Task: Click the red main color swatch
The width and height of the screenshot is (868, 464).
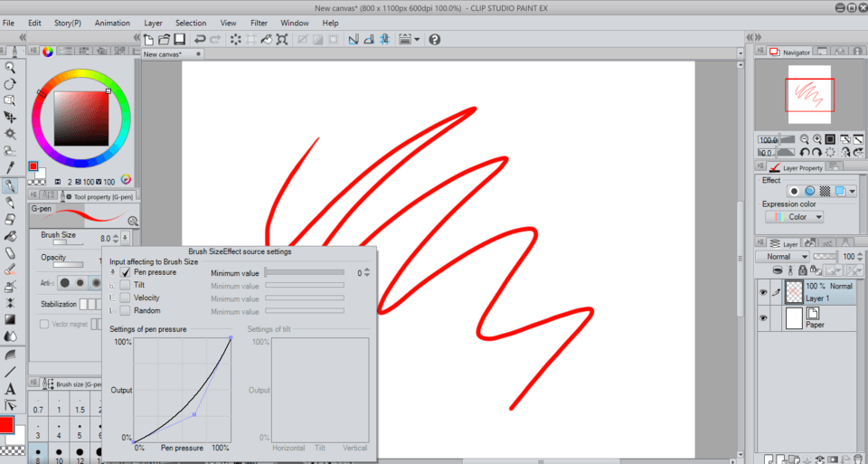Action: [7, 424]
